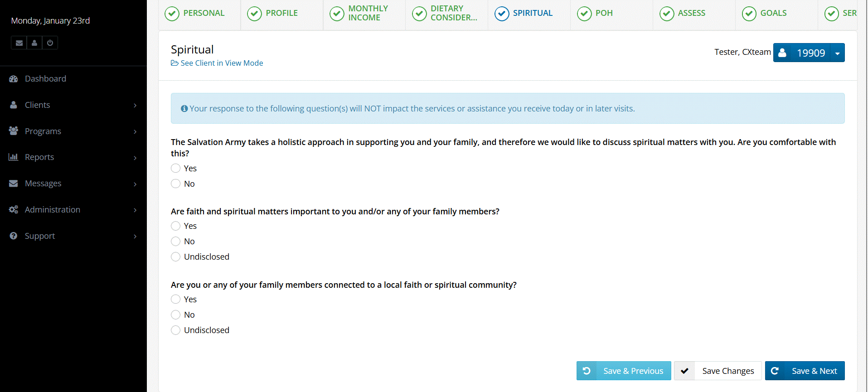Click the Reports bar chart icon
The height and width of the screenshot is (392, 868).
pyautogui.click(x=14, y=157)
